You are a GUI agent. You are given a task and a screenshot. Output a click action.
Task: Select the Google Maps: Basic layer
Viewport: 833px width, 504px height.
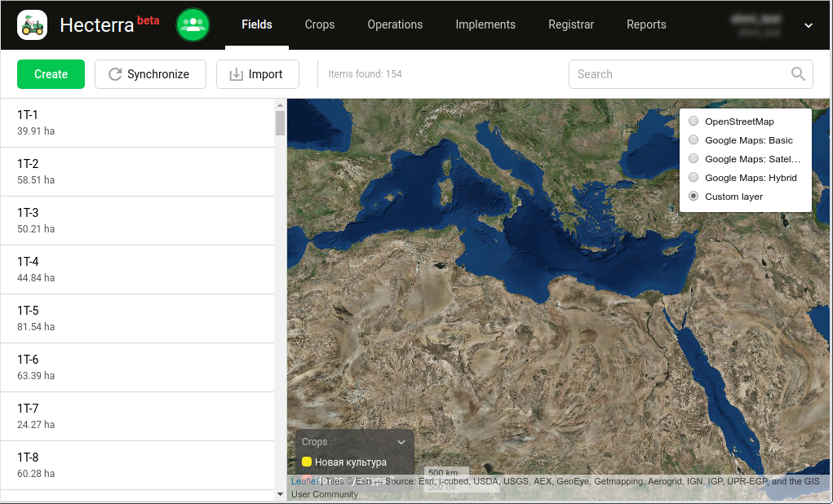click(x=693, y=140)
